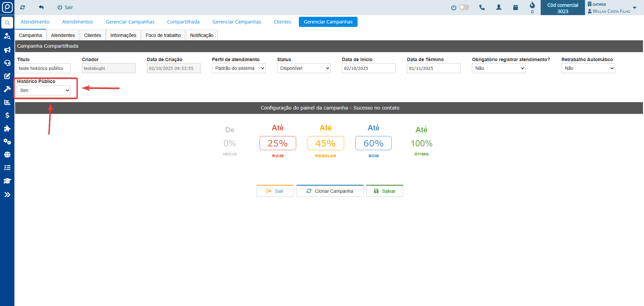
Task: Open the Retrabalho Automático dropdown
Action: pyautogui.click(x=588, y=68)
